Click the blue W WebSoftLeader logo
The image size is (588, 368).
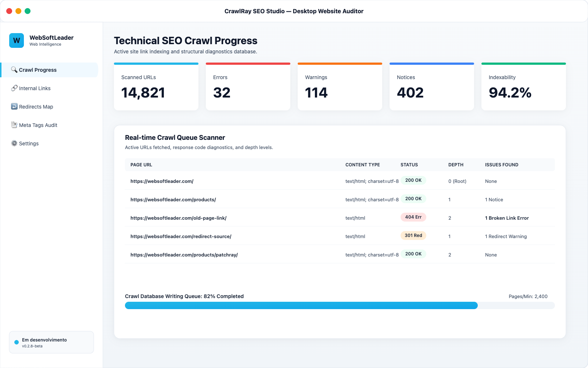coord(17,40)
